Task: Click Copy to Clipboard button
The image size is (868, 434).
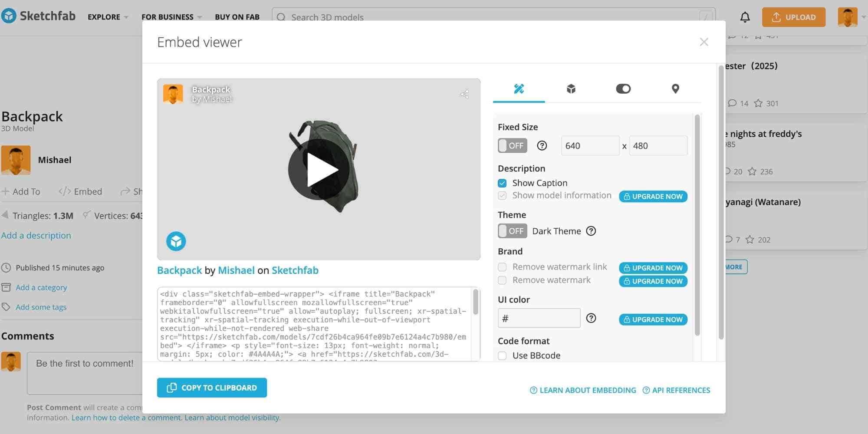Action: click(212, 388)
